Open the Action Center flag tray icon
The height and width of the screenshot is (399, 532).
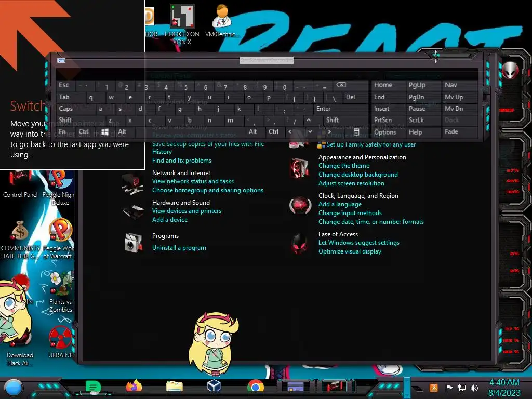tap(449, 388)
